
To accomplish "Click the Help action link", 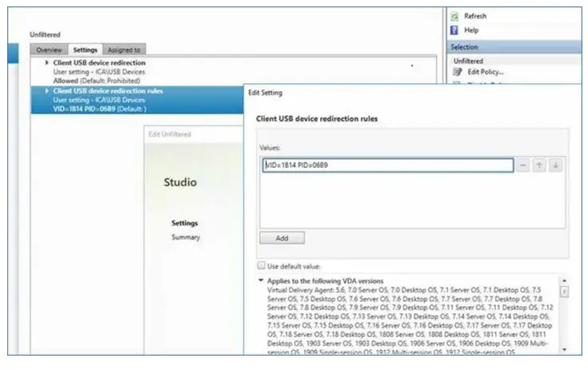I will point(471,30).
